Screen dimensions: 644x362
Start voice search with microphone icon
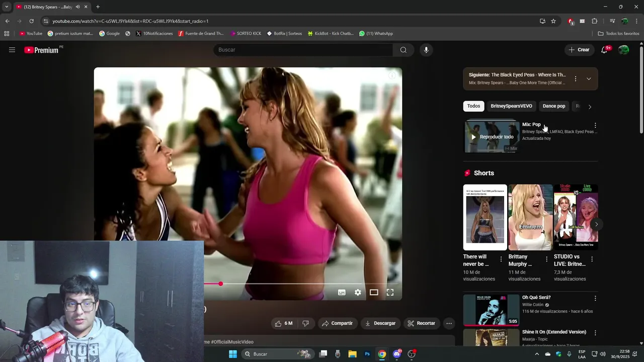point(426,50)
